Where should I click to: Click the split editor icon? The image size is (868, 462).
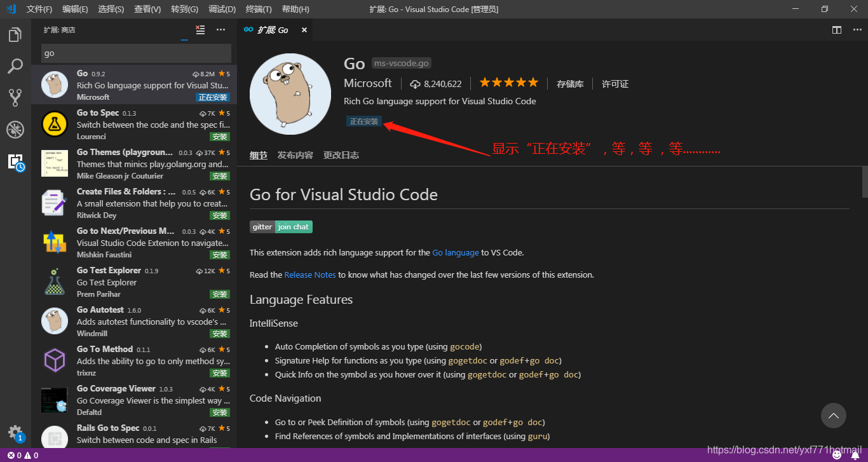[x=837, y=30]
